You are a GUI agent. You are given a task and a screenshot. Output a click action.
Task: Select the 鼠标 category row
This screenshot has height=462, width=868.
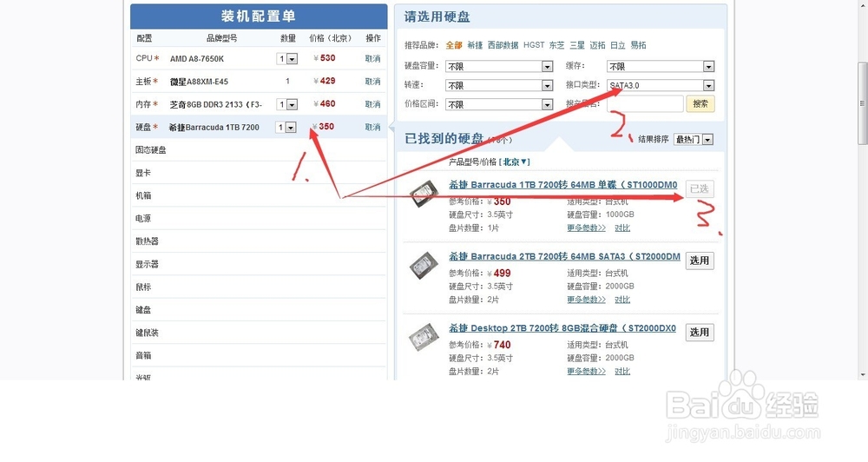[259, 287]
